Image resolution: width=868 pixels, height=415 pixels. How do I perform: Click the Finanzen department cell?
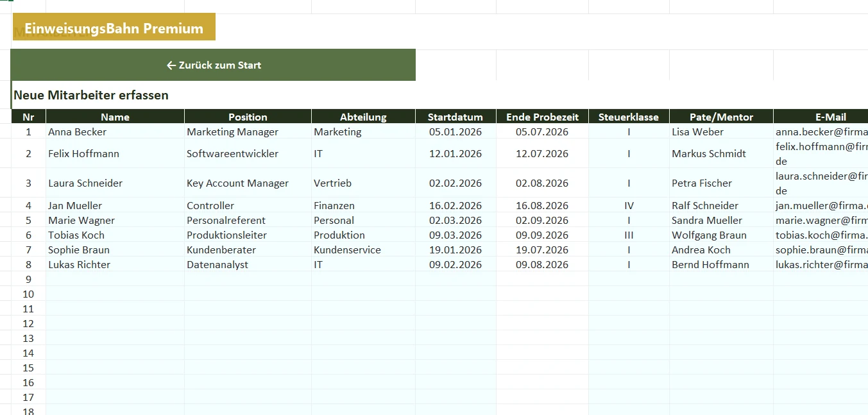pos(363,205)
